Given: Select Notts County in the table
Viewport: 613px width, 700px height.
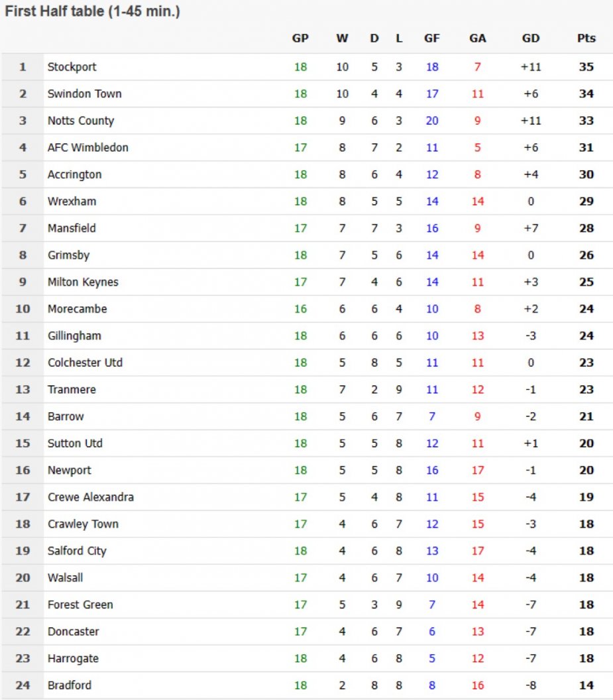Looking at the screenshot, I should (x=80, y=121).
